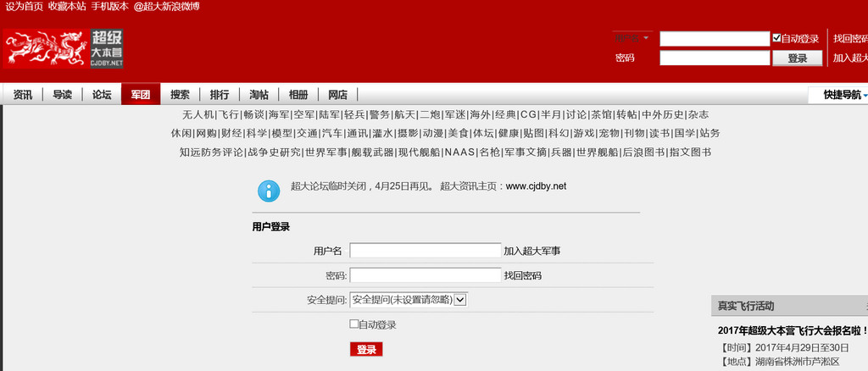This screenshot has width=868, height=371.
Task: Toggle 自动登录 checkbox in the header
Action: point(776,38)
